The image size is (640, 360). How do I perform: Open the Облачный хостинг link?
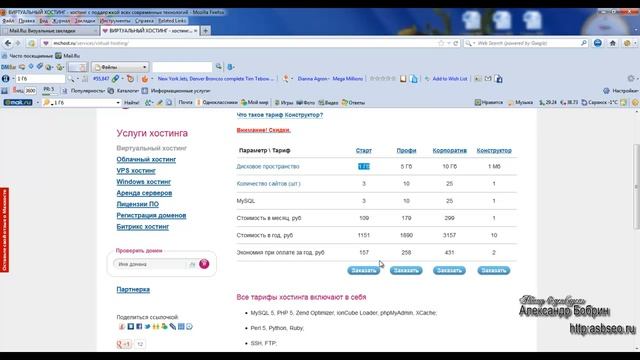[x=146, y=159]
